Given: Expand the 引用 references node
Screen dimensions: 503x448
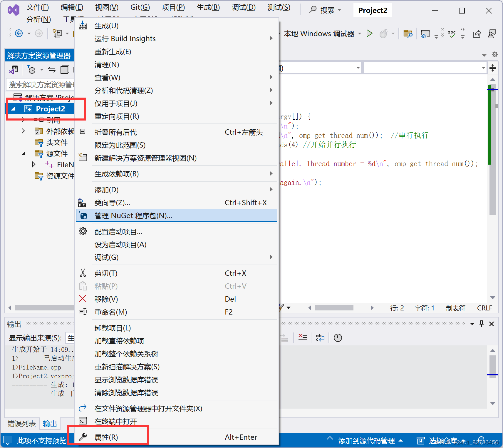Looking at the screenshot, I should click(x=23, y=120).
